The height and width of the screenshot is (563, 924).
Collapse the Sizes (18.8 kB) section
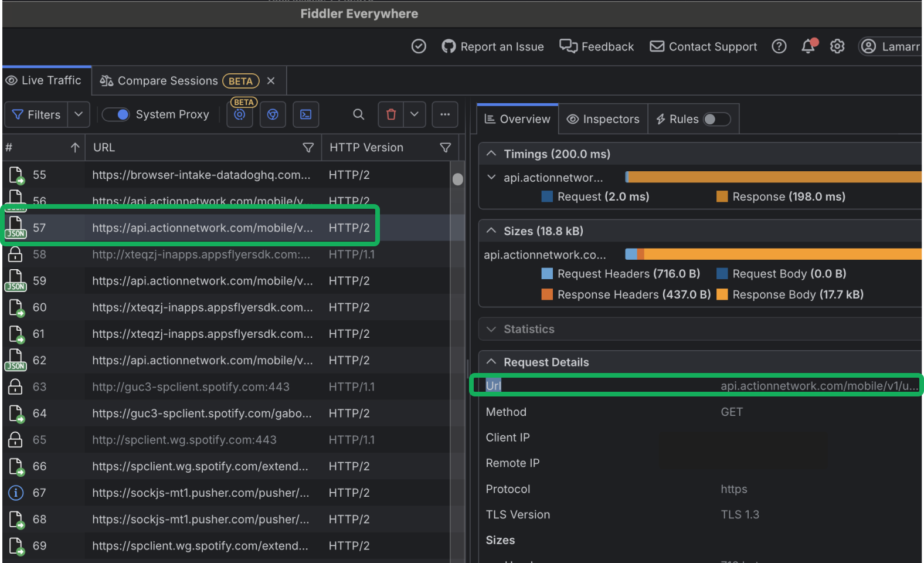(491, 231)
